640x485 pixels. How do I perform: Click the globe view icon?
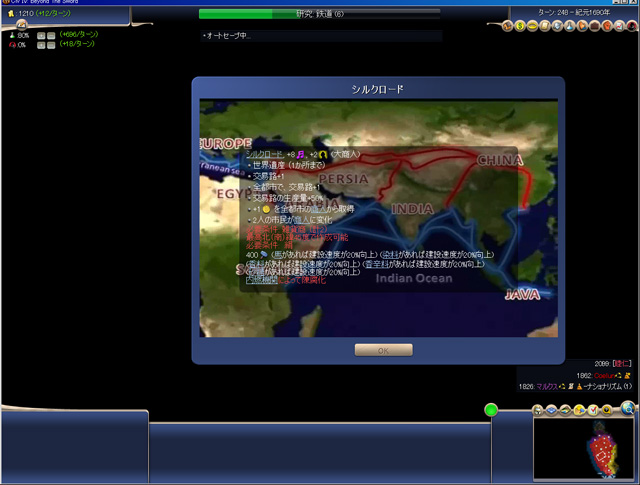click(628, 408)
